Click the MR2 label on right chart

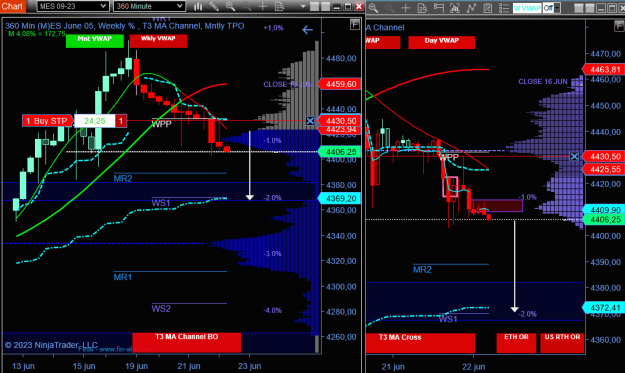422,270
